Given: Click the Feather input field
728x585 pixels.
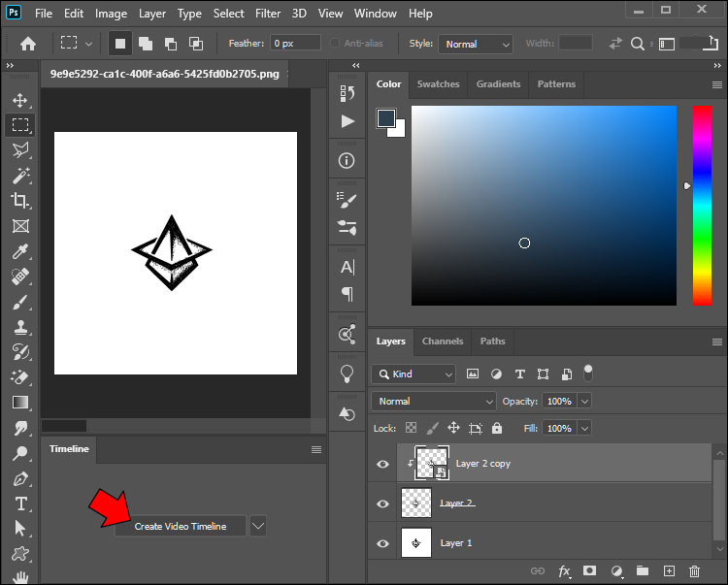Looking at the screenshot, I should tap(295, 44).
